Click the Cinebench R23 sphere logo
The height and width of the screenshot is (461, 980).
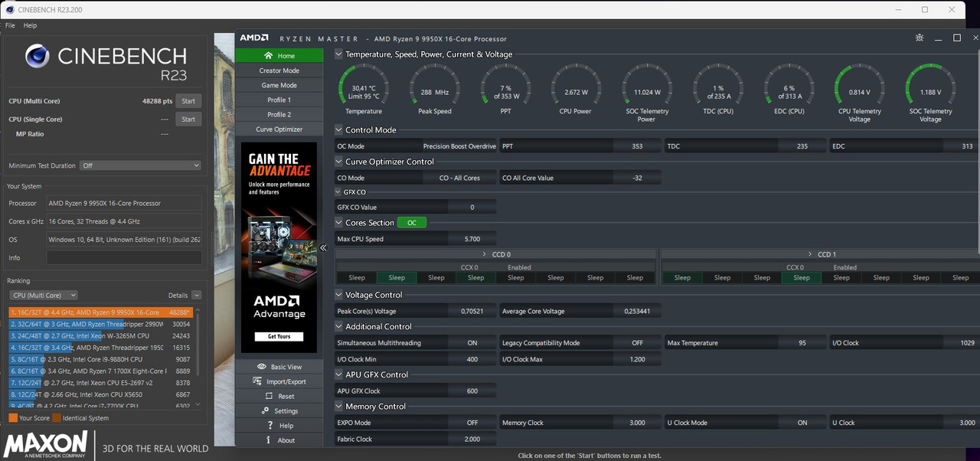click(x=37, y=57)
